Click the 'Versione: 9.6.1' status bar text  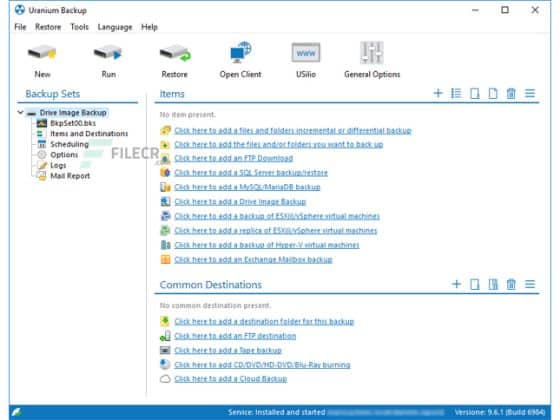pyautogui.click(x=500, y=412)
